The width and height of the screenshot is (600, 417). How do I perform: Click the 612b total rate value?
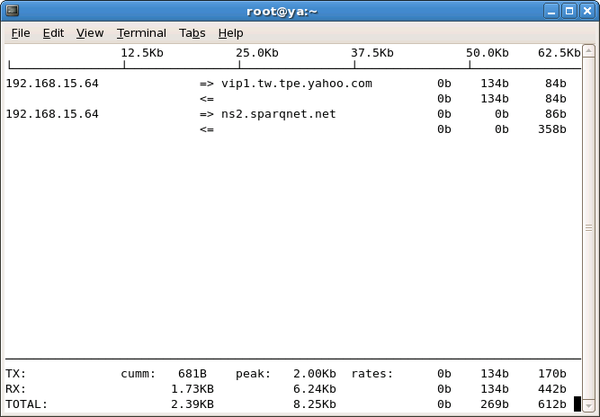552,404
